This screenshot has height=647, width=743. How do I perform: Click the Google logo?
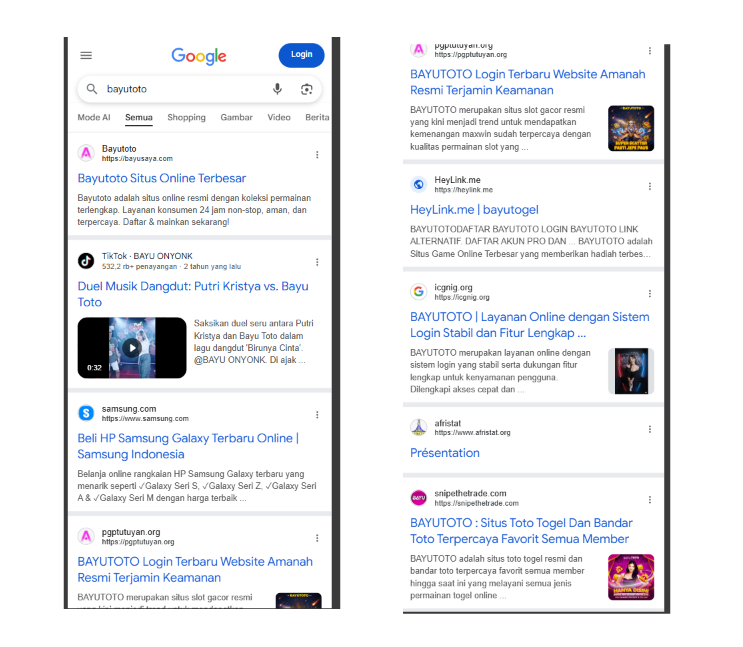199,56
